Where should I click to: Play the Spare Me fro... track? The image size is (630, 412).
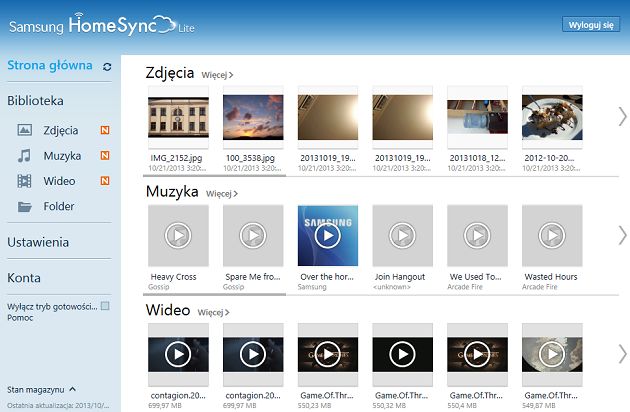click(253, 235)
